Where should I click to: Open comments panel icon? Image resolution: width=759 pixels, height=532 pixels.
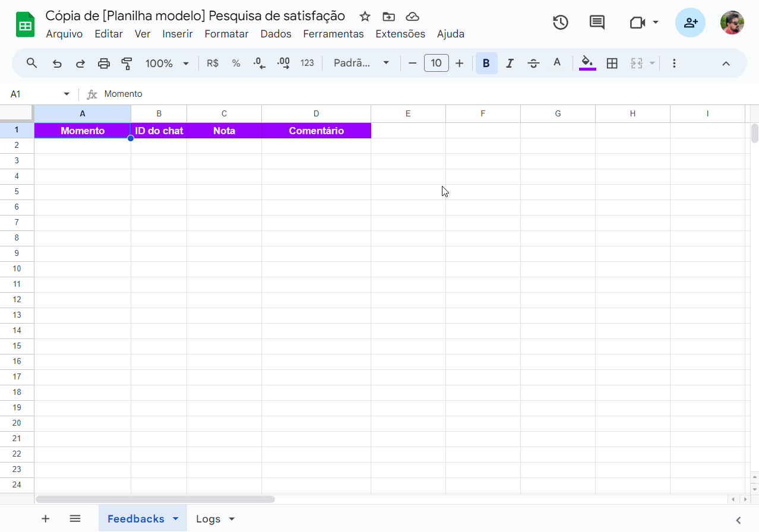pyautogui.click(x=597, y=23)
